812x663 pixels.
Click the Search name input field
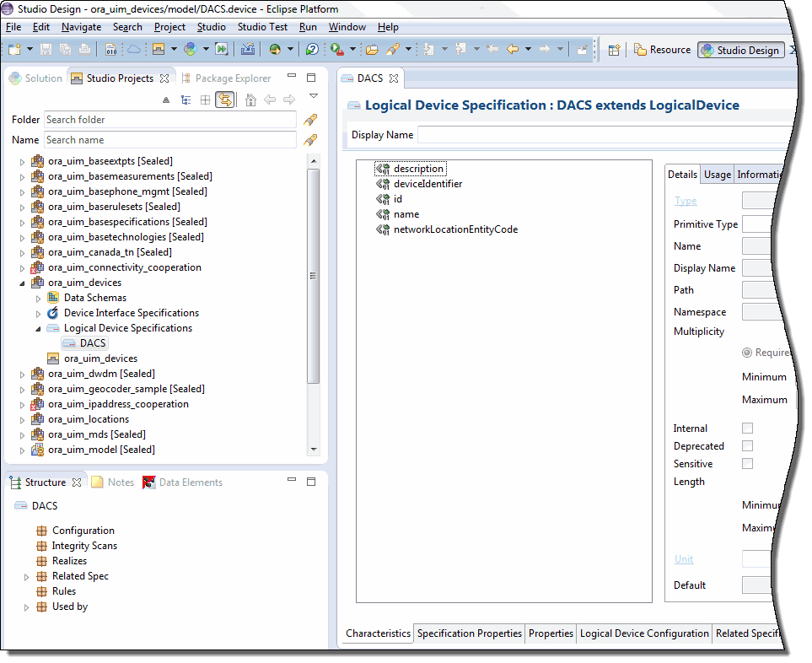click(170, 140)
